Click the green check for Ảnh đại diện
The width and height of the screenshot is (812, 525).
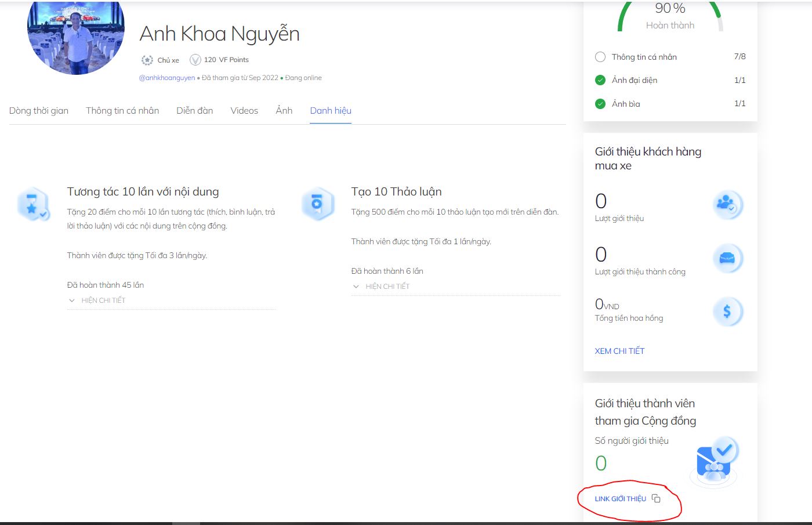point(600,80)
